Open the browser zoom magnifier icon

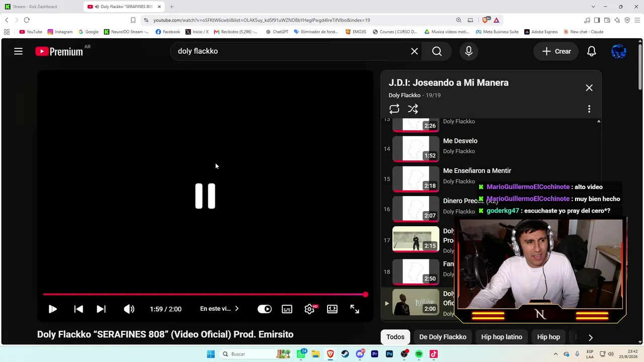point(458,20)
